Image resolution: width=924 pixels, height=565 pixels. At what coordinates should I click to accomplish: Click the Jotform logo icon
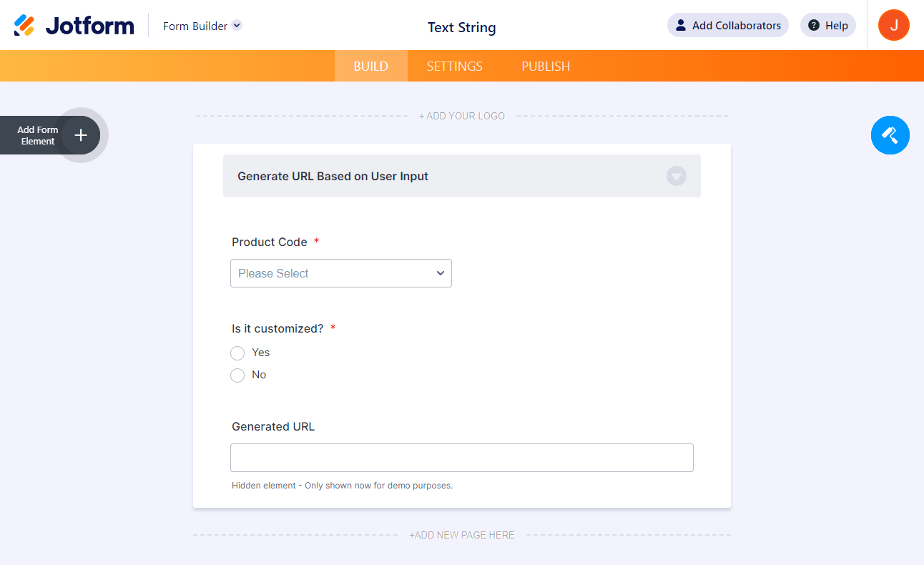pyautogui.click(x=24, y=26)
